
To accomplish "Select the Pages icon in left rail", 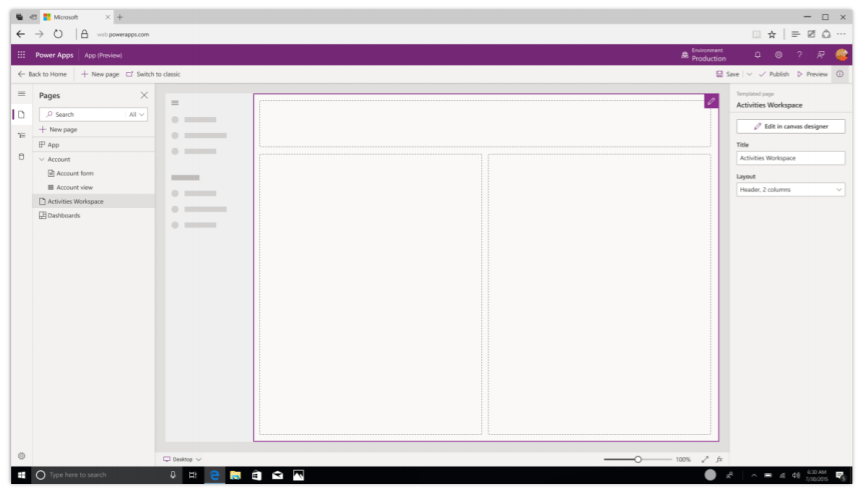I will pos(21,115).
